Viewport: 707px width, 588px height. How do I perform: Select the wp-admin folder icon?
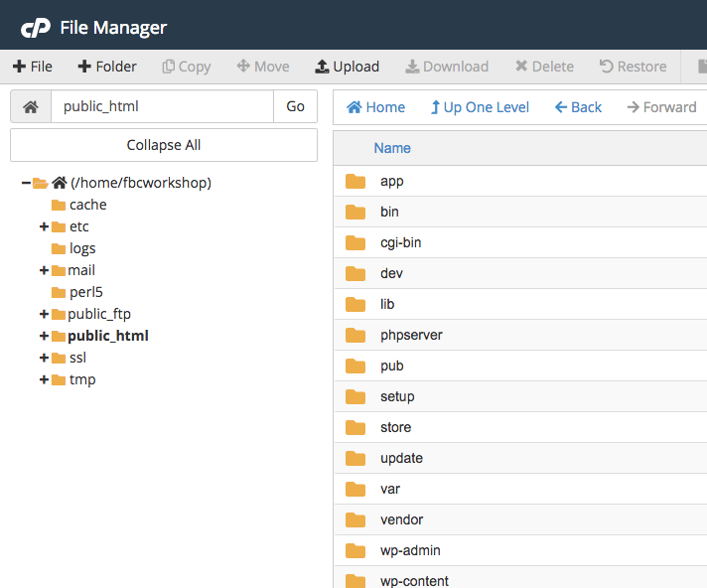tap(355, 550)
